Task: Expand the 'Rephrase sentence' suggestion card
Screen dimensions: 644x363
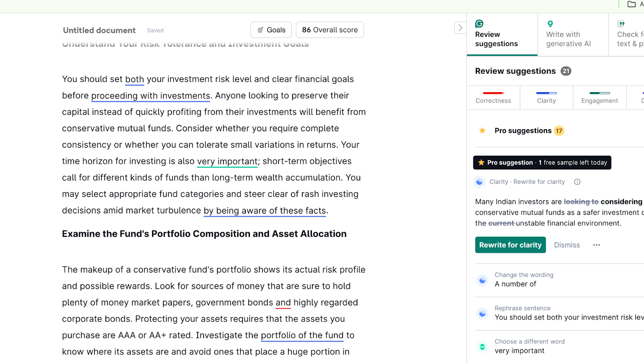Action: tap(559, 313)
